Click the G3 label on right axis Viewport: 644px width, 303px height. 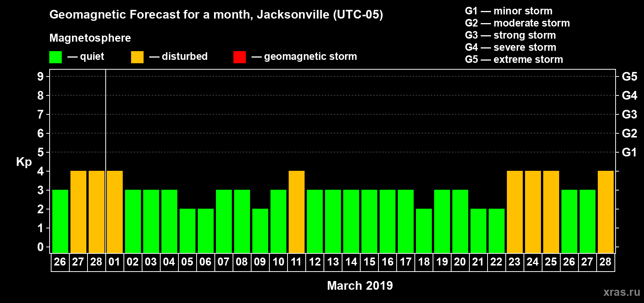click(x=629, y=114)
